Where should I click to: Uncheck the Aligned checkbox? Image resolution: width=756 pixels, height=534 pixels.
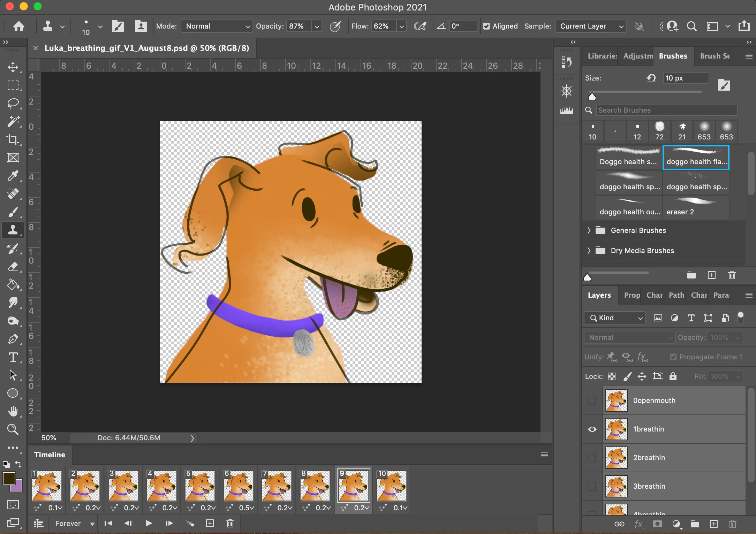point(486,26)
